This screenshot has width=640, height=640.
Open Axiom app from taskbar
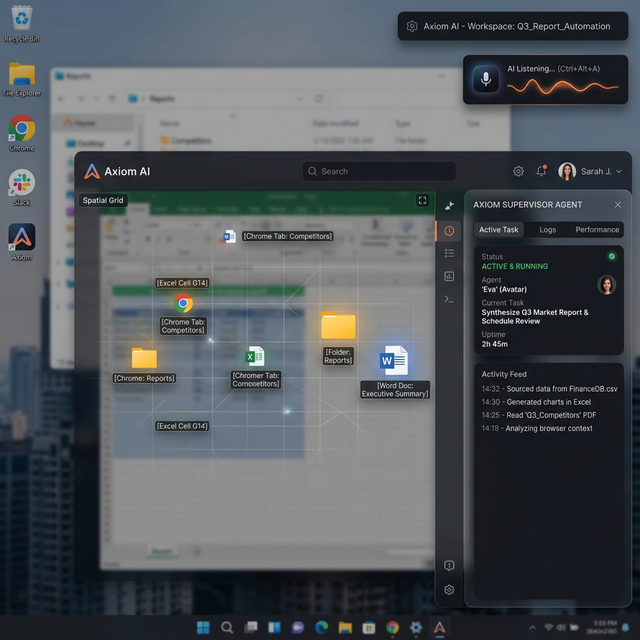tap(440, 627)
